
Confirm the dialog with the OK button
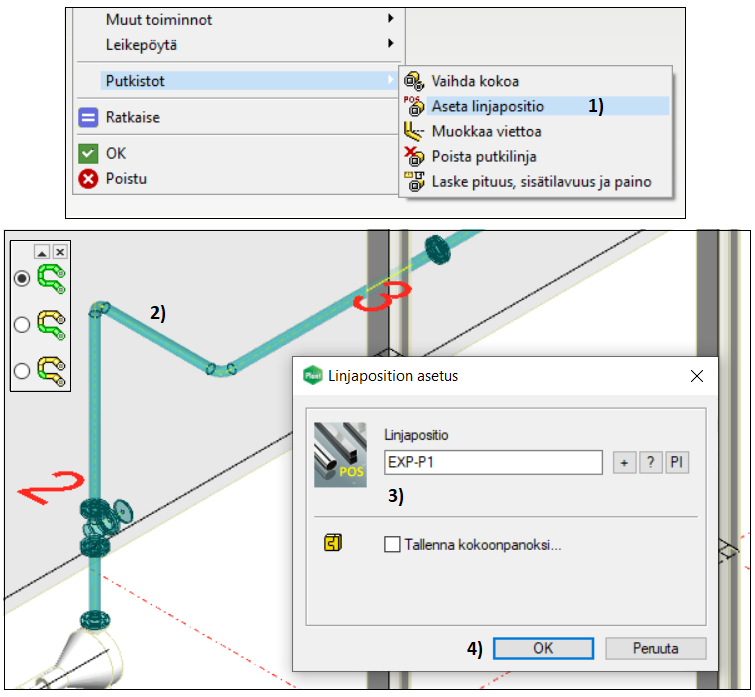click(x=543, y=648)
